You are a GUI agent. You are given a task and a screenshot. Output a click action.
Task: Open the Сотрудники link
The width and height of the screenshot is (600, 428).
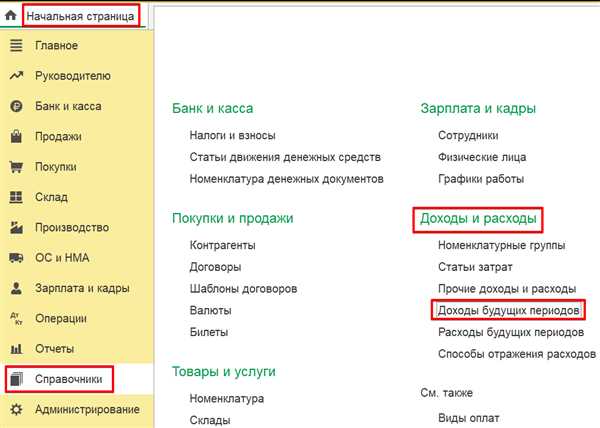468,135
